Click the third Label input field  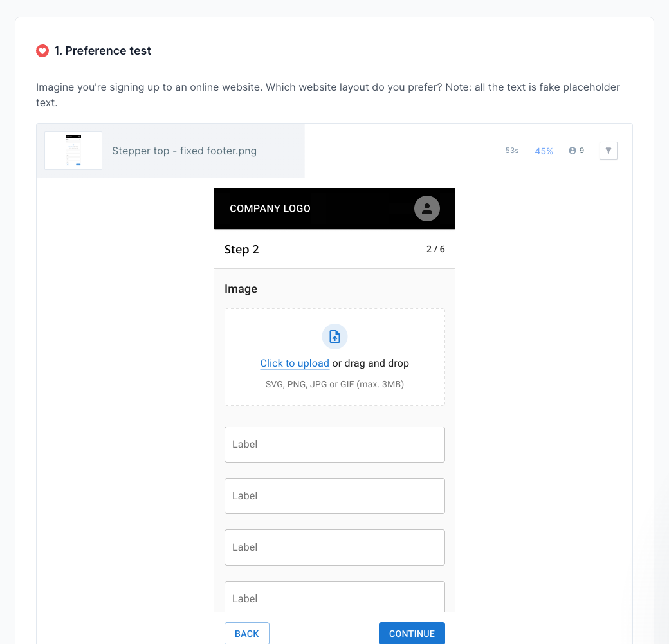click(334, 547)
